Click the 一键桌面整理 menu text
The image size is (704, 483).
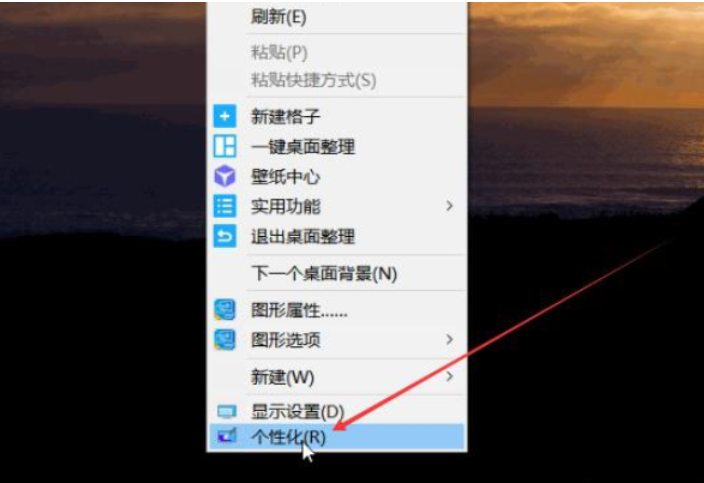point(303,147)
